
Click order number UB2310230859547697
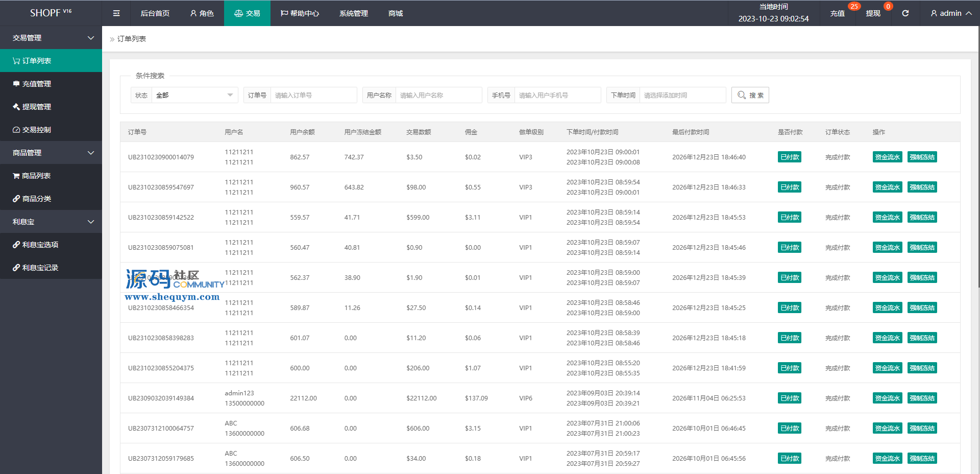coord(161,187)
